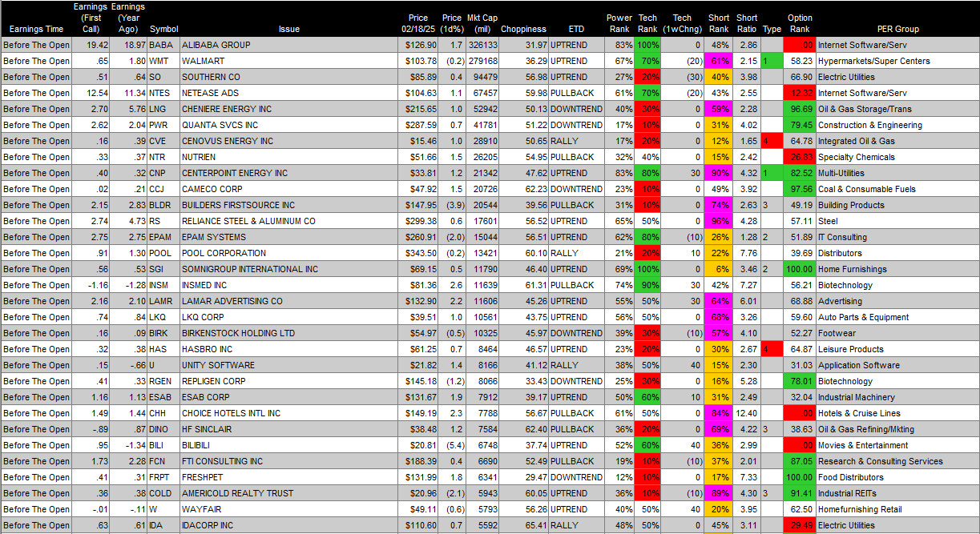
Task: Select BIRKENSTOCK HOLDING LTD cell
Action: coord(289,333)
